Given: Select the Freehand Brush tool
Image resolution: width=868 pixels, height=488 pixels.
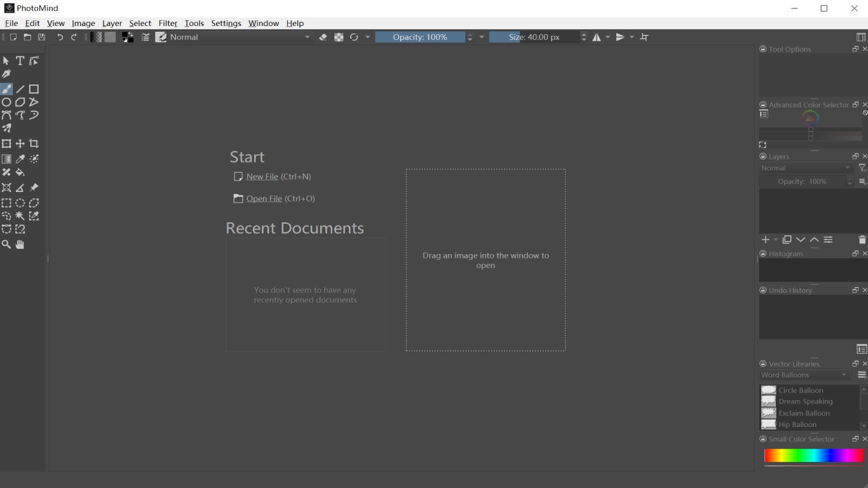Looking at the screenshot, I should click(6, 88).
